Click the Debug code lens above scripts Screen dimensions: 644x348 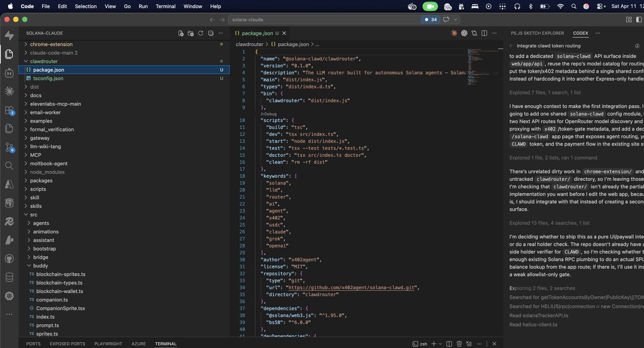pyautogui.click(x=269, y=114)
